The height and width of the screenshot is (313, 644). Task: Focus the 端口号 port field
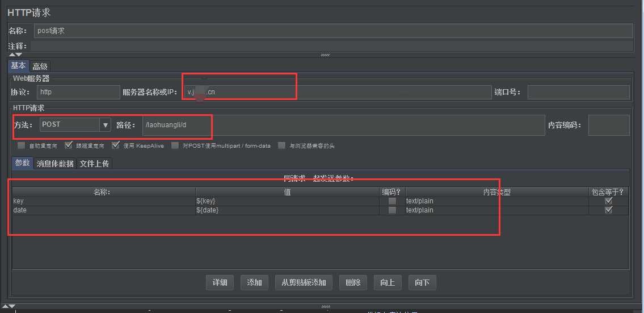coord(578,92)
